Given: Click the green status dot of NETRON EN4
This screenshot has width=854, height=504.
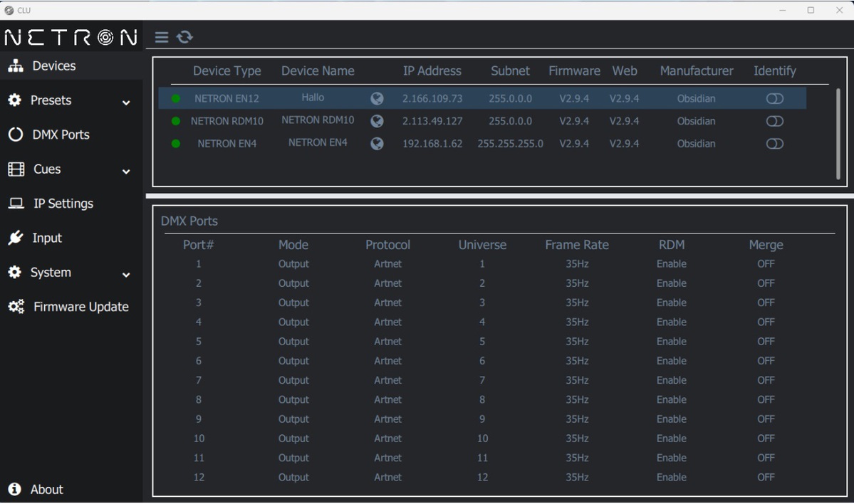Looking at the screenshot, I should pos(175,144).
